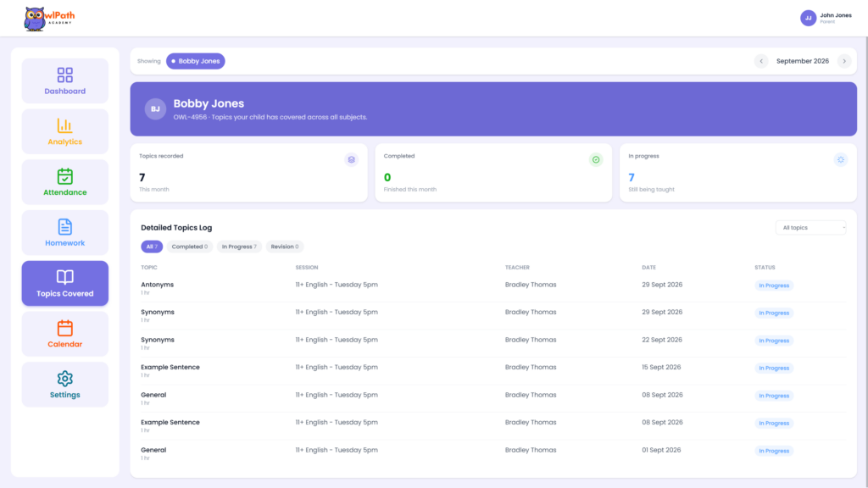Click the 01 Sept 2026 date cell

(x=661, y=450)
